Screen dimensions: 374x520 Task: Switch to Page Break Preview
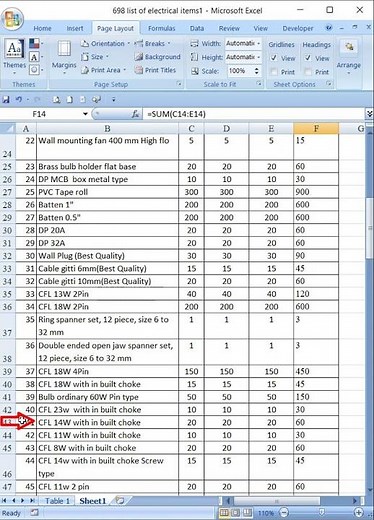[247, 512]
